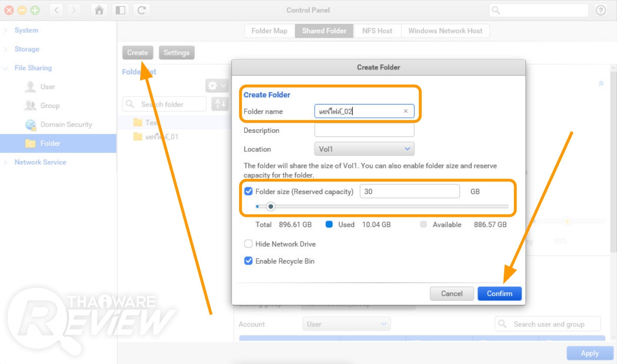
Task: Toggle the sidebar panel icon
Action: (x=121, y=10)
